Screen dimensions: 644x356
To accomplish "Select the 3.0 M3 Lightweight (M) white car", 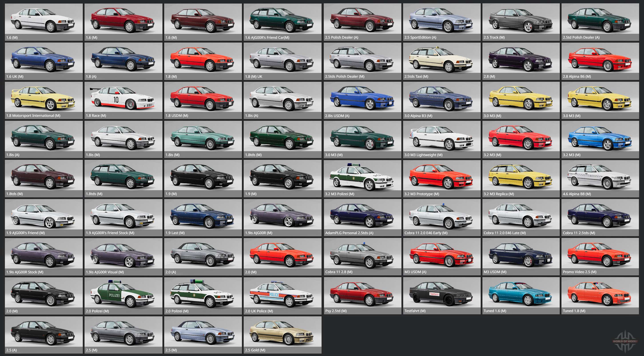I will click(x=442, y=140).
